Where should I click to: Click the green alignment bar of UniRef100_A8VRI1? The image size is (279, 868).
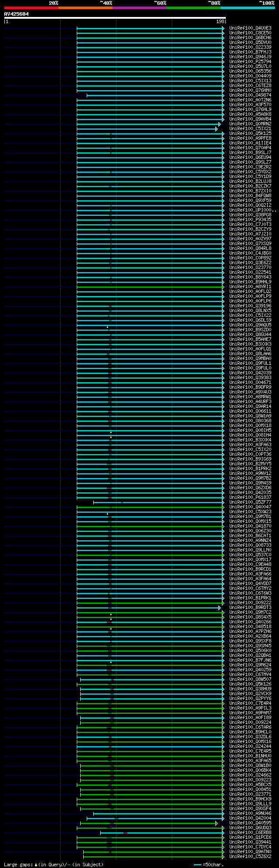point(150,287)
